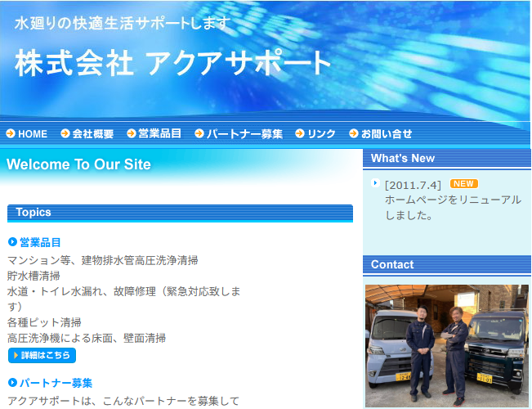Image resolution: width=532 pixels, height=409 pixels.
Task: Click the small arrow bullet before 2011.7.4
Action: click(x=375, y=184)
